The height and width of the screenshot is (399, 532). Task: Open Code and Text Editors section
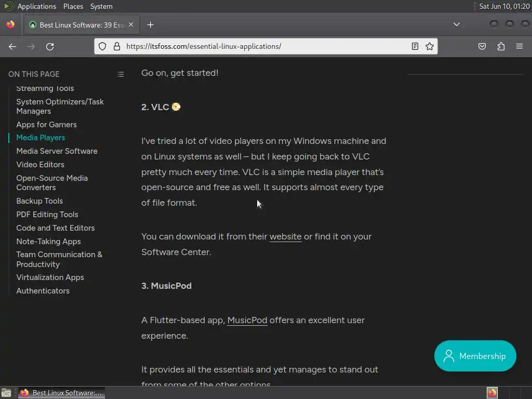[56, 228]
